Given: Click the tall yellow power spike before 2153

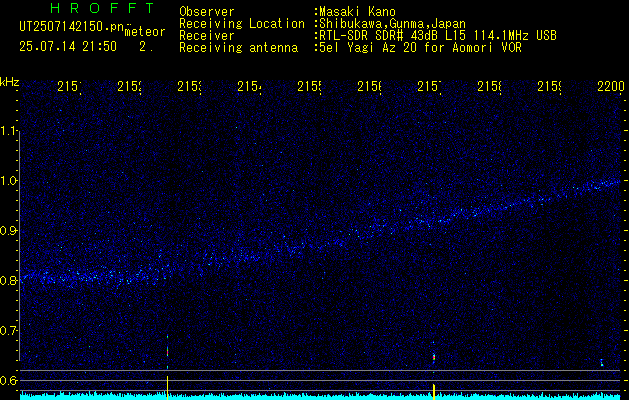Looking at the screenshot, I should pos(167,387).
